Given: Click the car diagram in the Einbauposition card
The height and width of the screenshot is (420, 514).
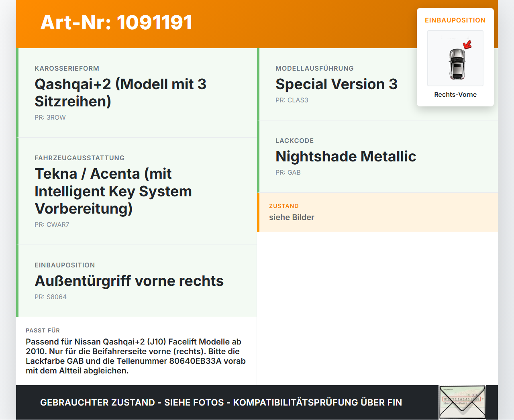Looking at the screenshot, I should pyautogui.click(x=455, y=58).
